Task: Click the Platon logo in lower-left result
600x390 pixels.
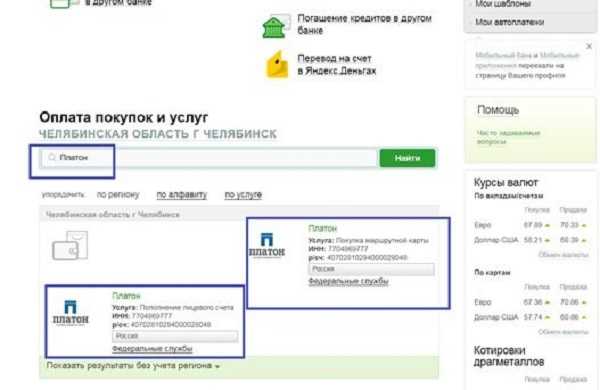Action: [x=70, y=312]
